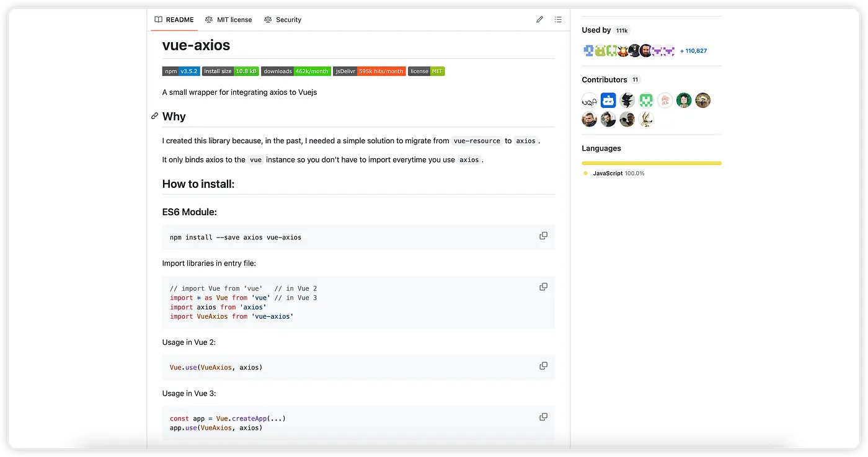Open the blue robot bot contributor avatar
This screenshot has height=457, width=868.
point(608,100)
